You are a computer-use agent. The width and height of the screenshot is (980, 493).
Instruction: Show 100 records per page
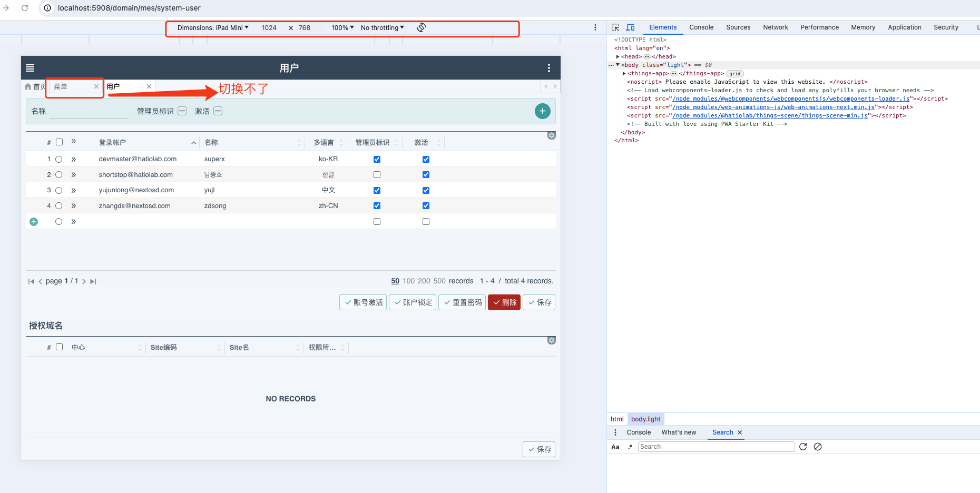click(x=409, y=281)
